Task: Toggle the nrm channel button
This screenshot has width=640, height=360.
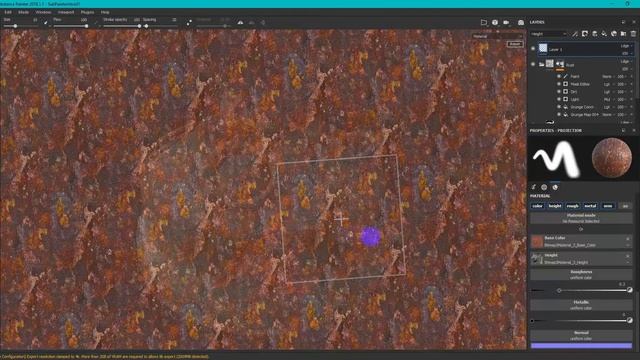Action: tap(608, 206)
